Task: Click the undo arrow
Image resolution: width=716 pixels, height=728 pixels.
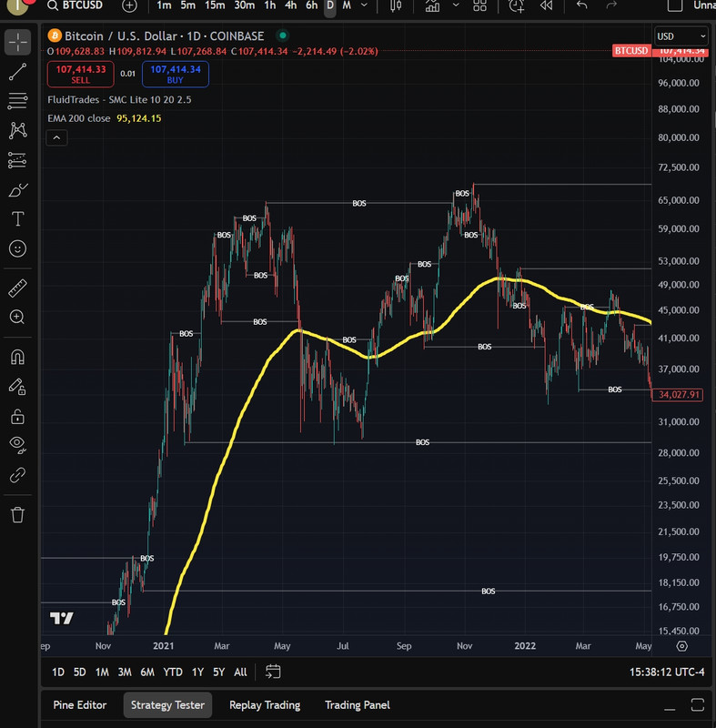Action: pos(582,5)
